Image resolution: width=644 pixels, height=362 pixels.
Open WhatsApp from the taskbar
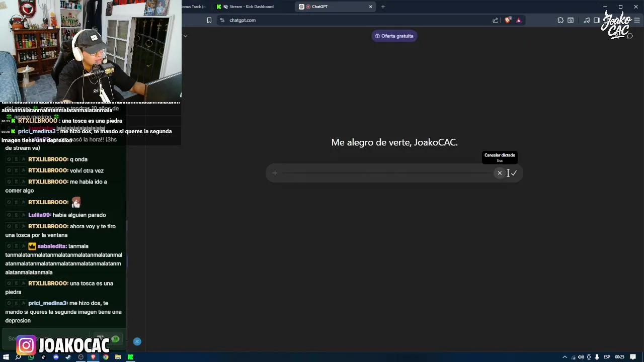[x=31, y=357]
